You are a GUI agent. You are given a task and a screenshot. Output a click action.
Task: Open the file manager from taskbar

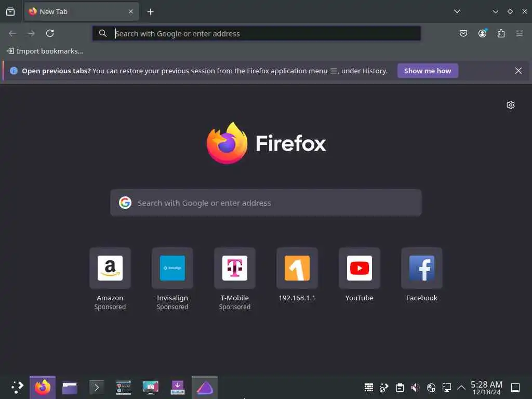tap(70, 388)
